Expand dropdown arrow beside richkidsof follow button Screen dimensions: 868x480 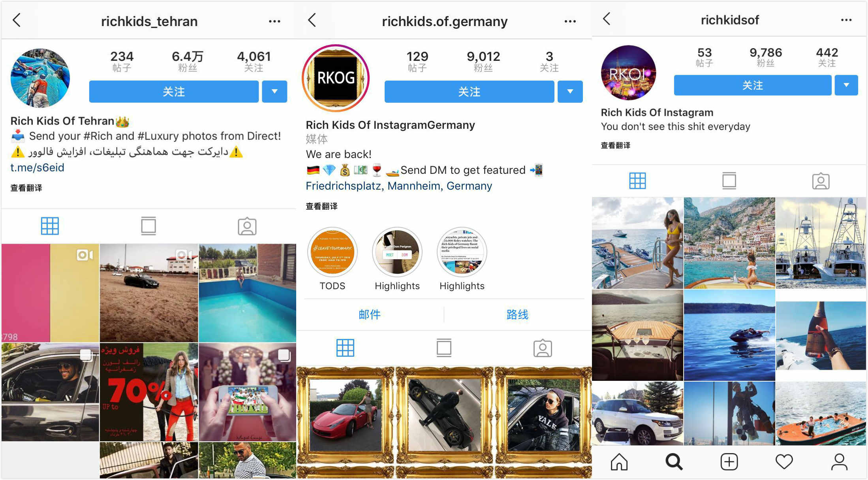click(x=846, y=85)
